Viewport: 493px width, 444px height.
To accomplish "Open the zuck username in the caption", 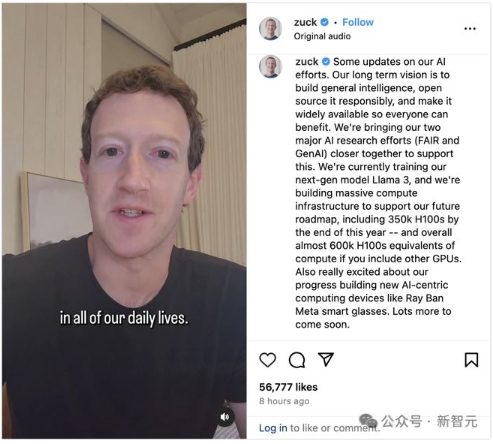I will pyautogui.click(x=307, y=62).
